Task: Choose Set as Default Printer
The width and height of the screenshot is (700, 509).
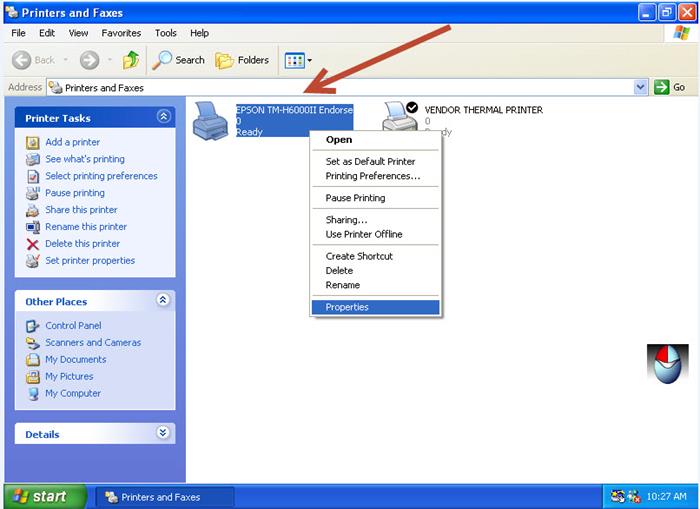Action: click(375, 162)
